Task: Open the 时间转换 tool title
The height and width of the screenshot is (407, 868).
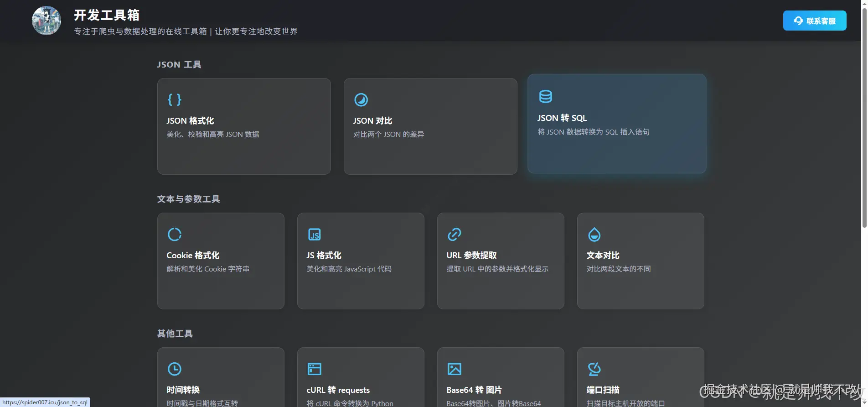Action: coord(183,390)
